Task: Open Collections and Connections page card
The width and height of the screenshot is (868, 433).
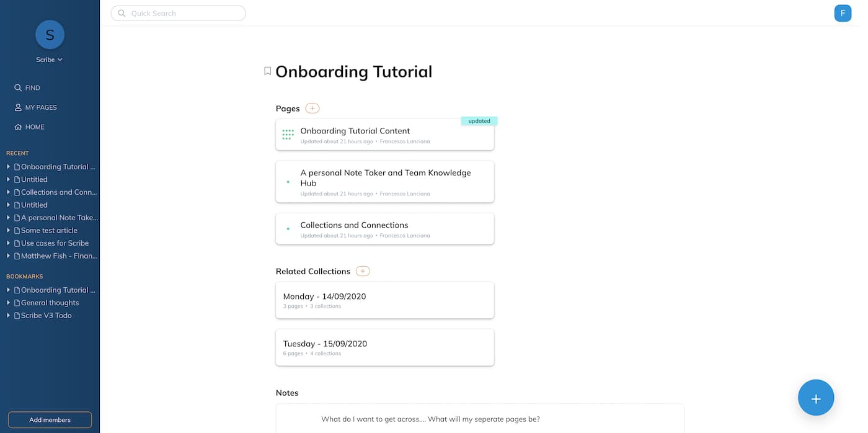Action: pos(384,229)
